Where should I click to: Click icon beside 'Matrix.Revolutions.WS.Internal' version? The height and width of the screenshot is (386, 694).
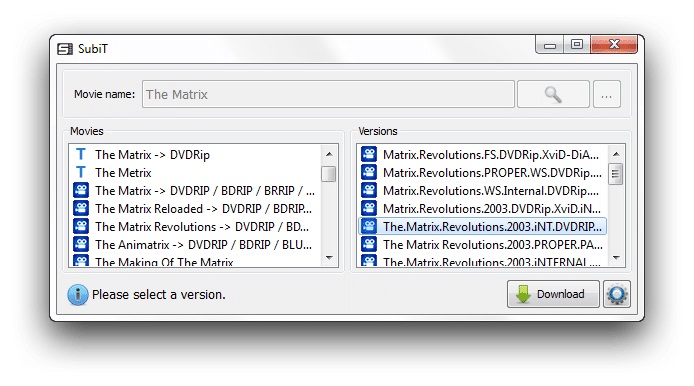coord(369,190)
